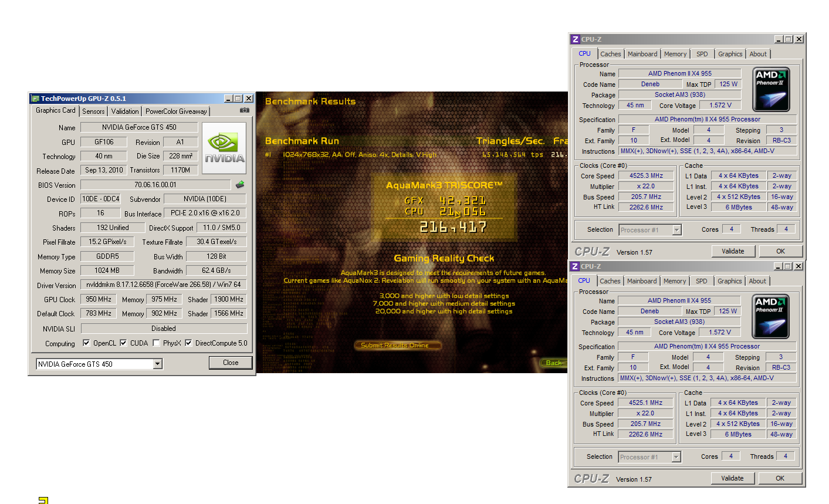Toggle the CUDA checkbox

click(x=123, y=343)
